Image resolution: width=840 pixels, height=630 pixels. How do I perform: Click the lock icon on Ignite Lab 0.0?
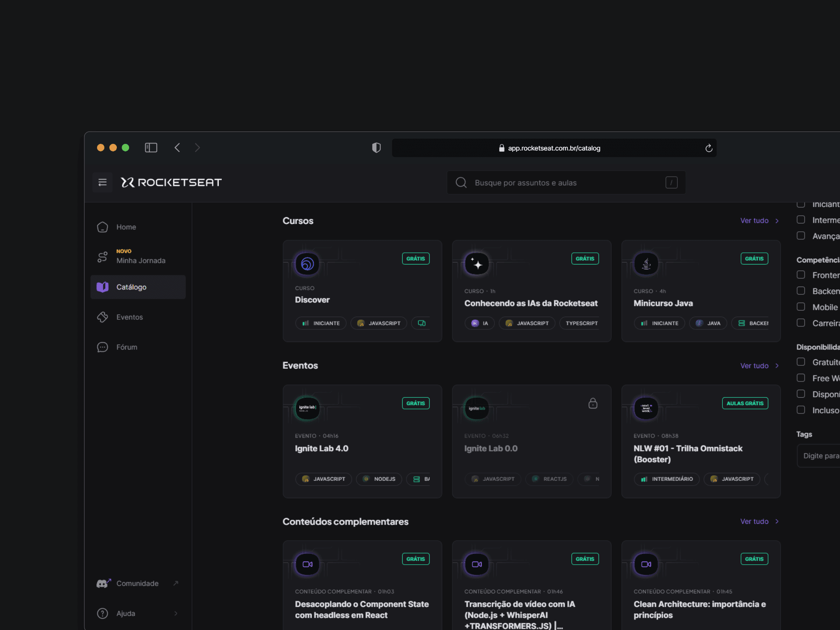[x=593, y=403]
